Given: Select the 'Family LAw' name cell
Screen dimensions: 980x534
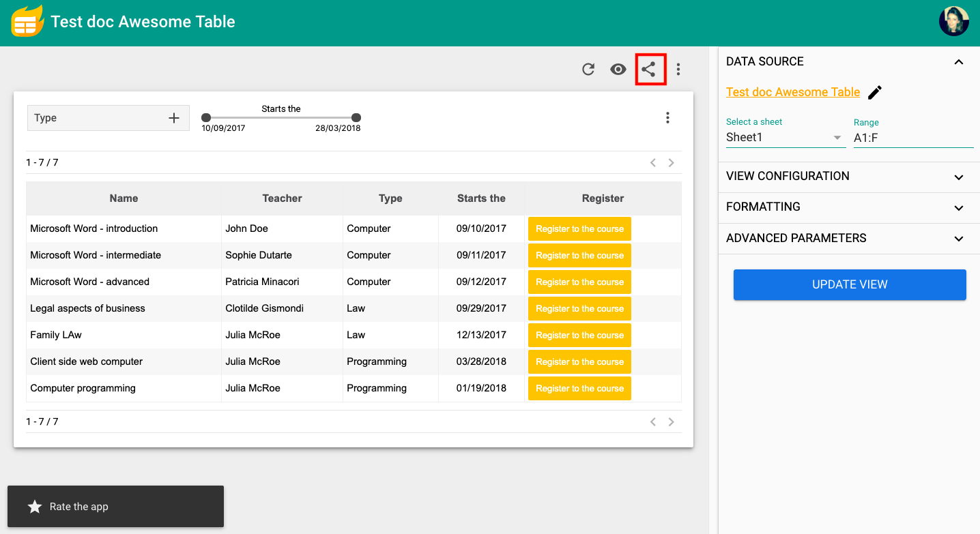Looking at the screenshot, I should [124, 335].
